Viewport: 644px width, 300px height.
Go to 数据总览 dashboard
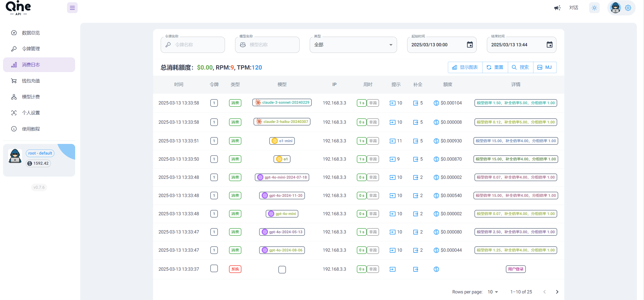click(39, 33)
